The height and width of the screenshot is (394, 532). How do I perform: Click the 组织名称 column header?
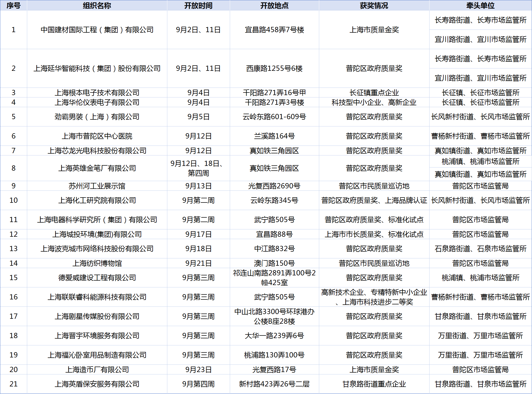coord(97,5)
